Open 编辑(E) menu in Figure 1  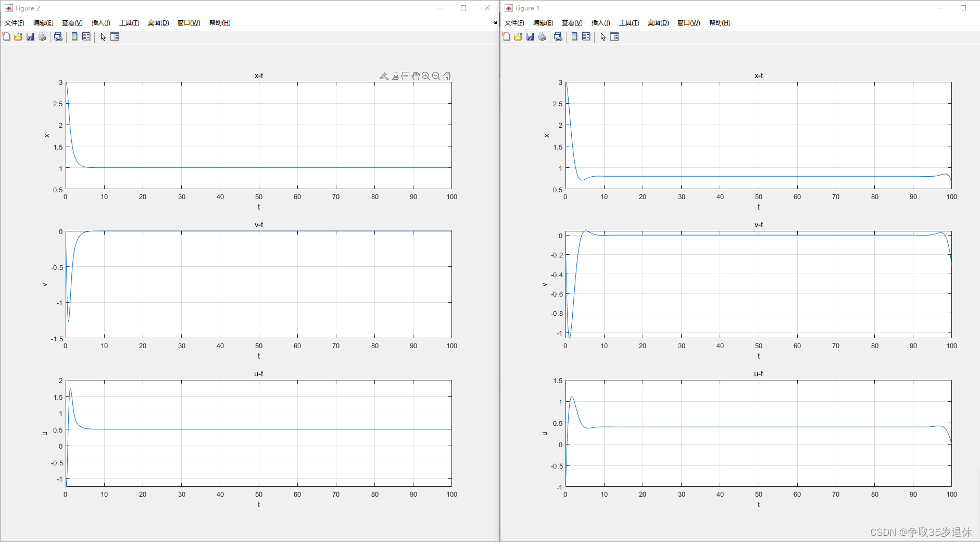point(543,23)
